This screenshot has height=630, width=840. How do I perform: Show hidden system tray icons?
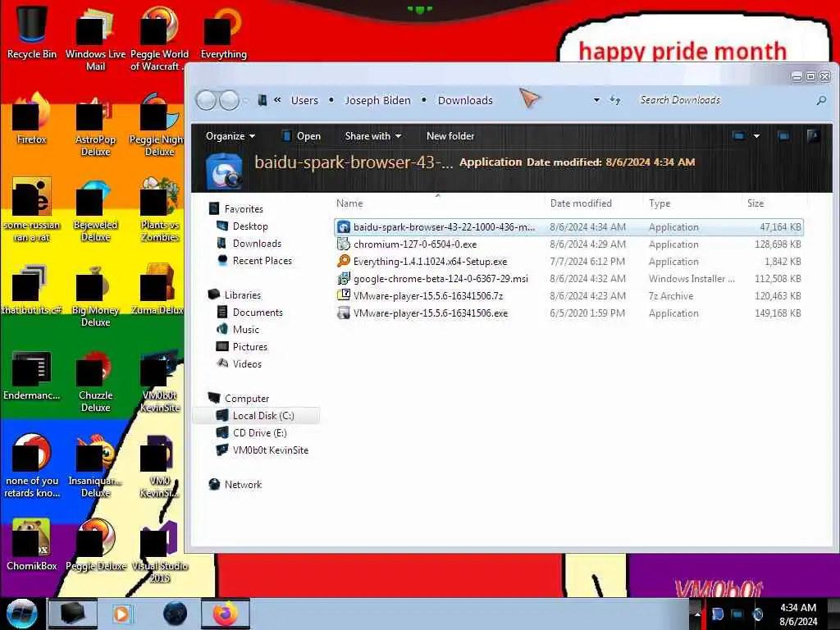tap(697, 614)
